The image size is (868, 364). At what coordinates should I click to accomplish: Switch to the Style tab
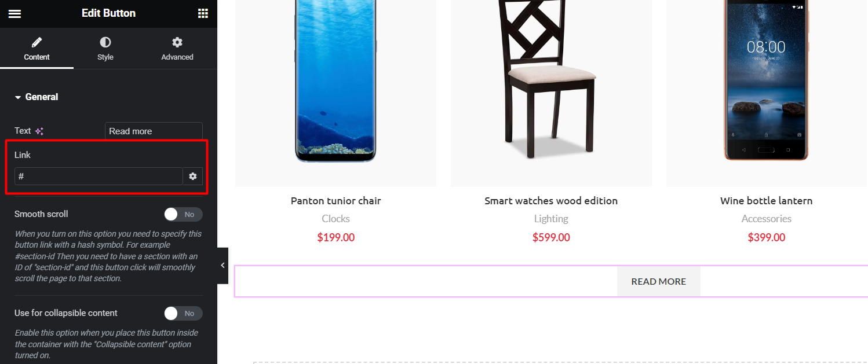click(105, 49)
